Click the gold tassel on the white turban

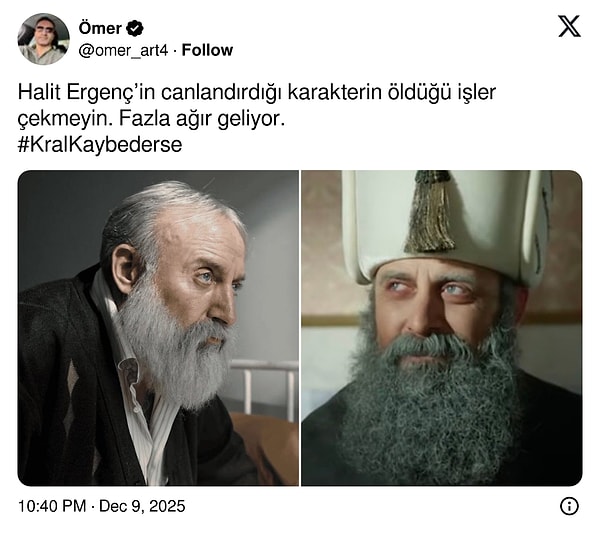pos(431,211)
